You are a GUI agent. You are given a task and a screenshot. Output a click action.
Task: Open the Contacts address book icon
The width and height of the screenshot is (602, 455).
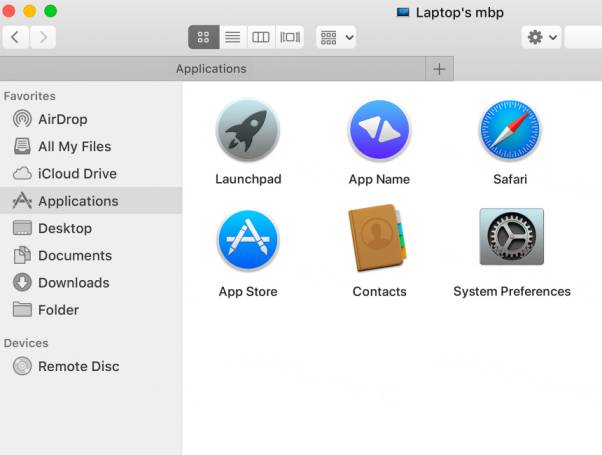click(379, 239)
